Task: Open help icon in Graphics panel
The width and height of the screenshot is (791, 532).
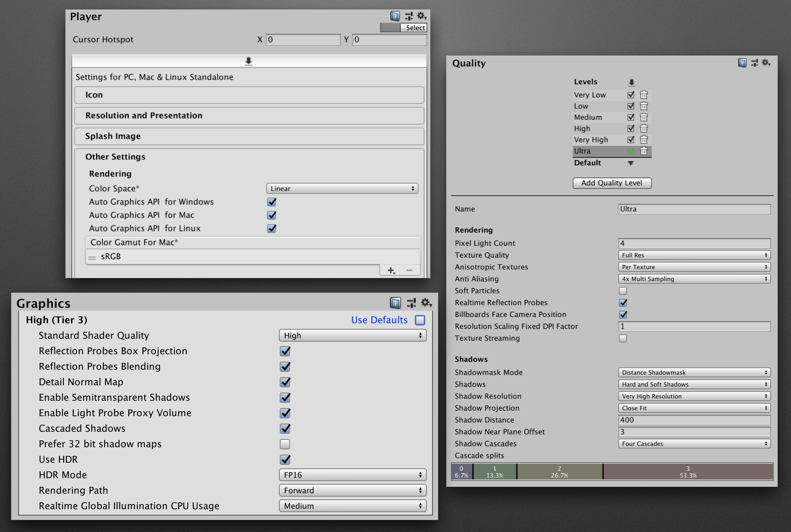Action: click(395, 303)
